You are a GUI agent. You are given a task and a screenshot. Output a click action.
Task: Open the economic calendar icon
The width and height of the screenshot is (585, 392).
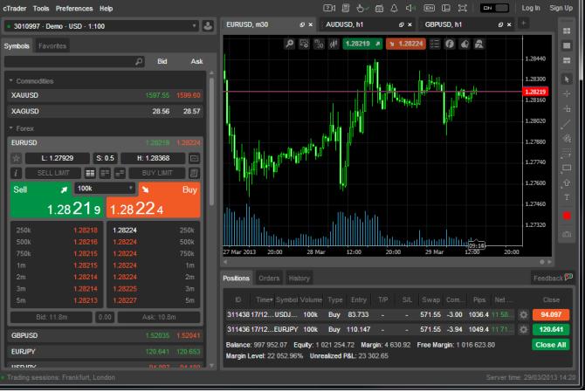(379, 8)
